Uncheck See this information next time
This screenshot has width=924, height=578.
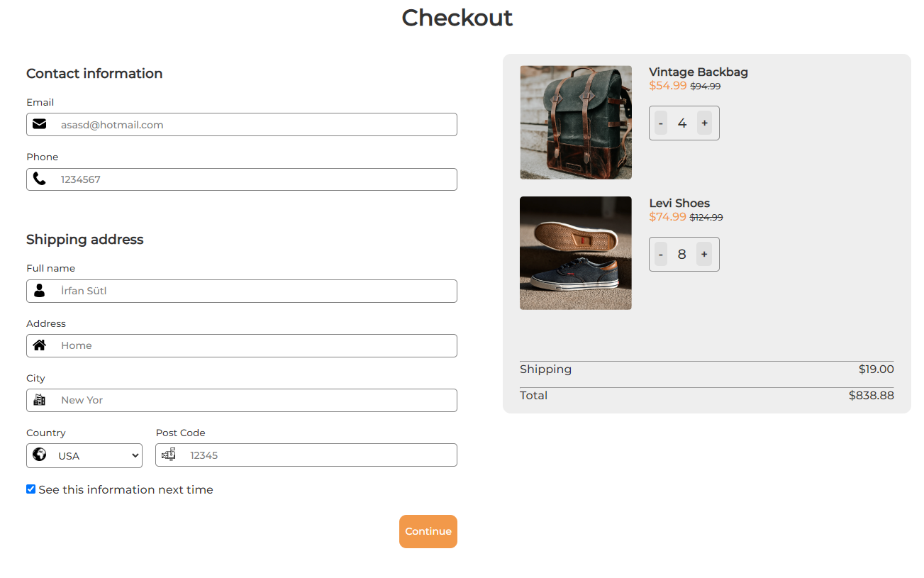pyautogui.click(x=31, y=489)
